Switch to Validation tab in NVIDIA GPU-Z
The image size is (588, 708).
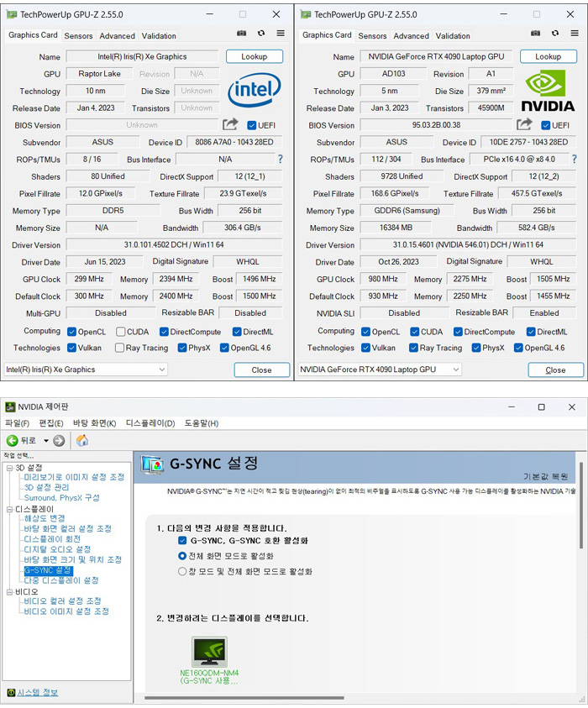(x=453, y=35)
